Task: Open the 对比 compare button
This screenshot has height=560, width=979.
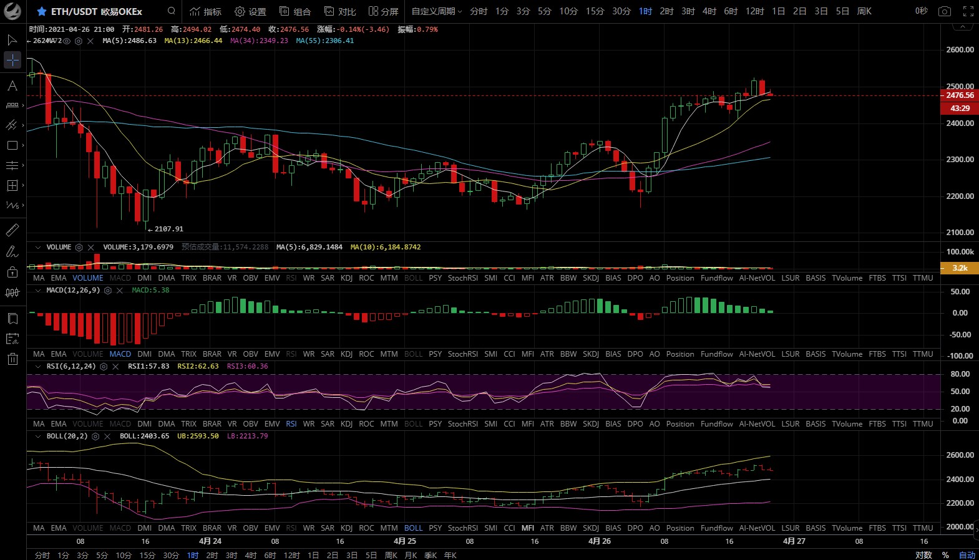Action: point(340,11)
